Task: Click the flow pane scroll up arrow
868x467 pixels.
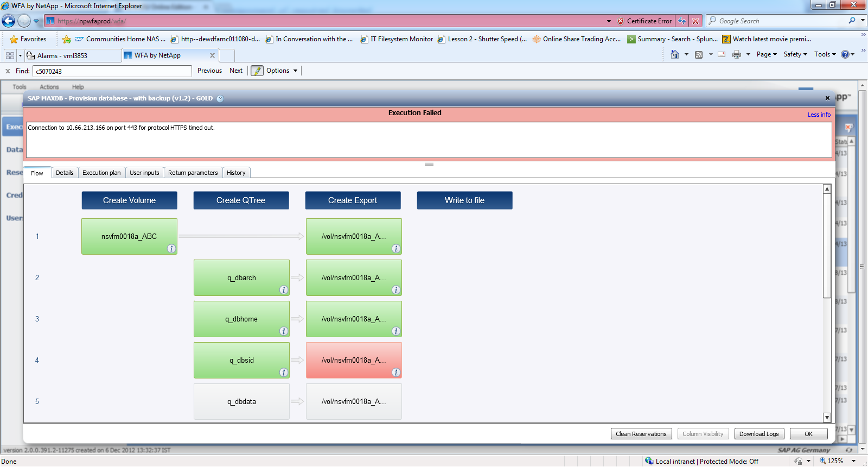Action: point(827,188)
